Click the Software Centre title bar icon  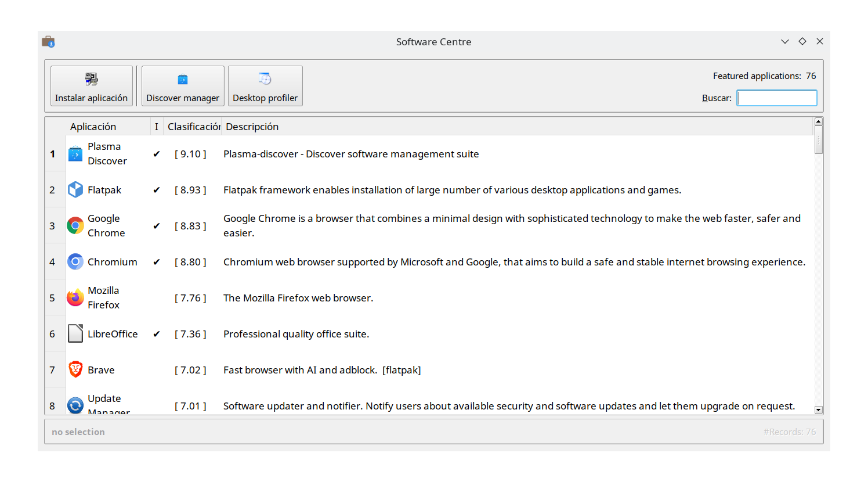pos(48,42)
